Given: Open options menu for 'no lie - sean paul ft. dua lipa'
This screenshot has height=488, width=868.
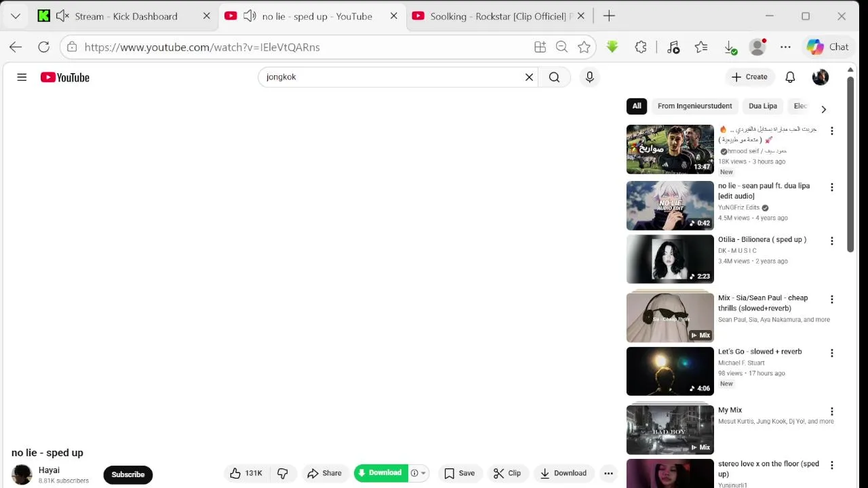Looking at the screenshot, I should click(x=831, y=187).
